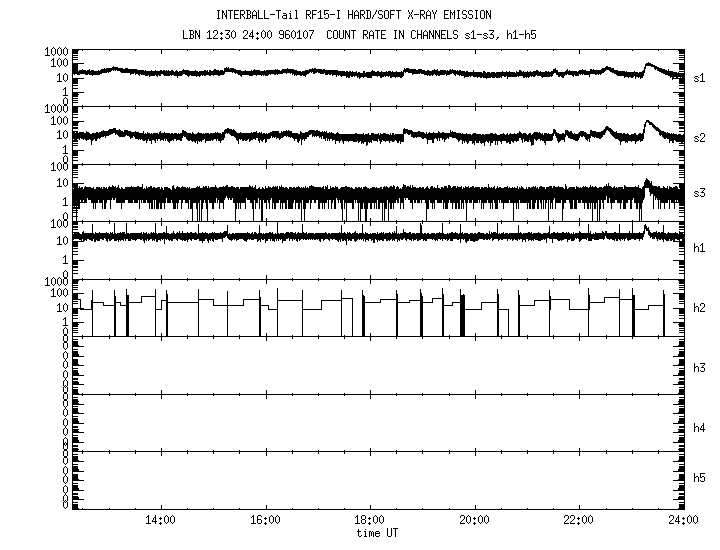
Task: Click the s2 channel label
Action: 700,134
